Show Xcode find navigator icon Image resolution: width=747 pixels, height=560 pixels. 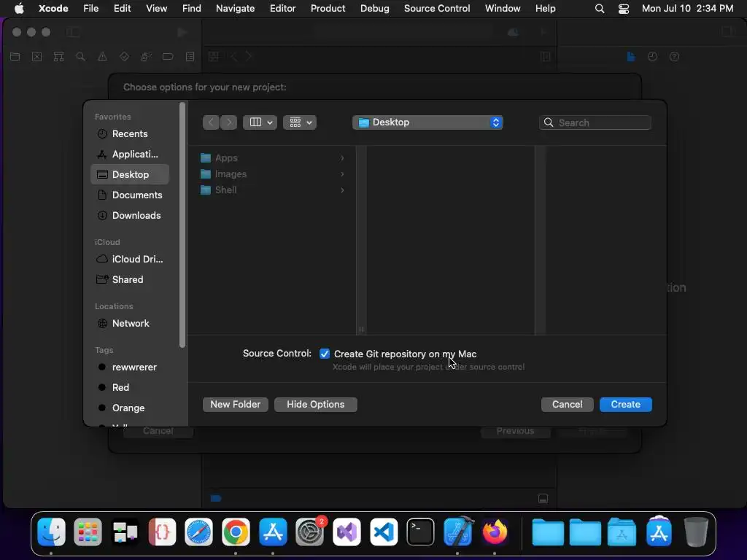pyautogui.click(x=80, y=57)
